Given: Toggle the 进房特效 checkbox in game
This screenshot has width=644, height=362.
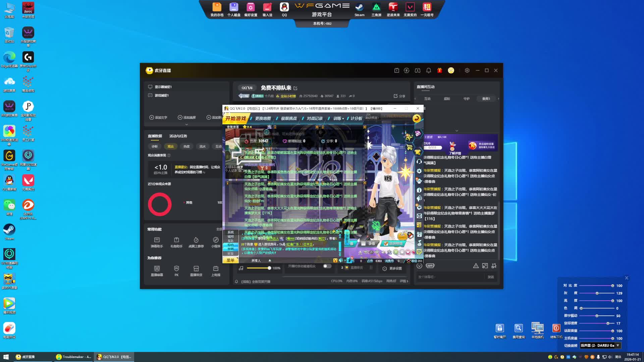Looking at the screenshot, I should point(386,244).
